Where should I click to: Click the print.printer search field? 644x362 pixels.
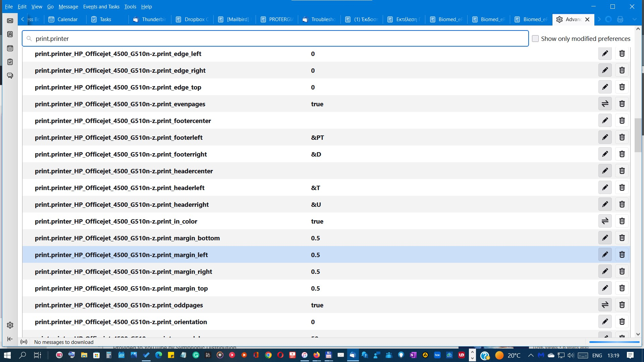click(275, 39)
